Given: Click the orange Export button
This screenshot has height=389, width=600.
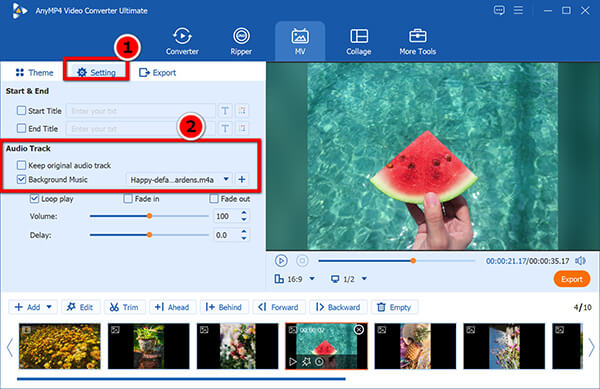Looking at the screenshot, I should coord(572,279).
